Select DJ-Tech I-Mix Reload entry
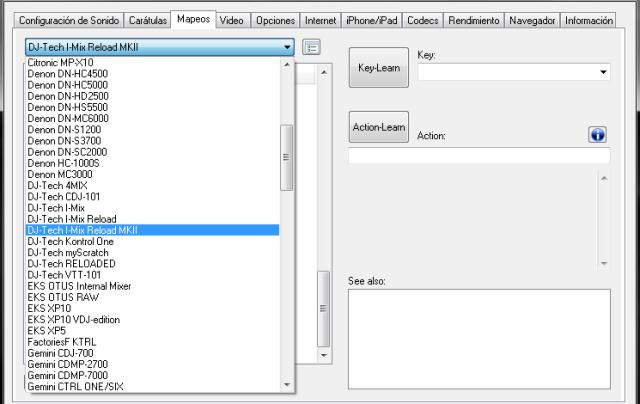This screenshot has height=404, width=640. [153, 219]
